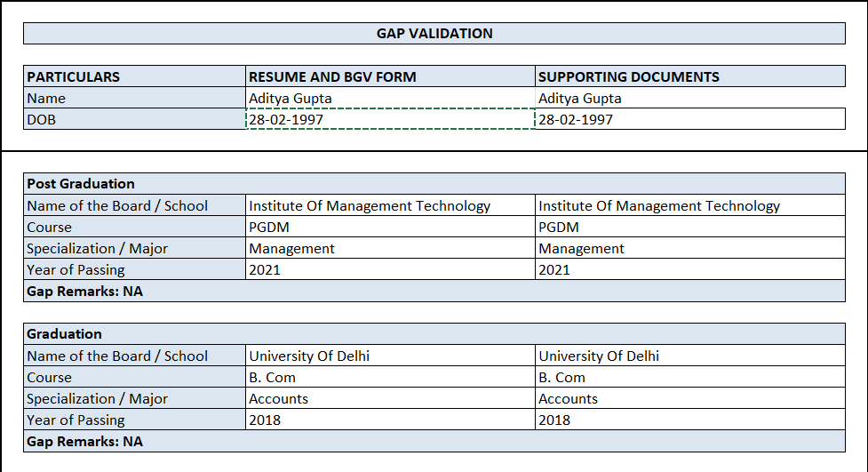Select the DOB cell with dashed border
The height and width of the screenshot is (472, 868).
pos(390,119)
